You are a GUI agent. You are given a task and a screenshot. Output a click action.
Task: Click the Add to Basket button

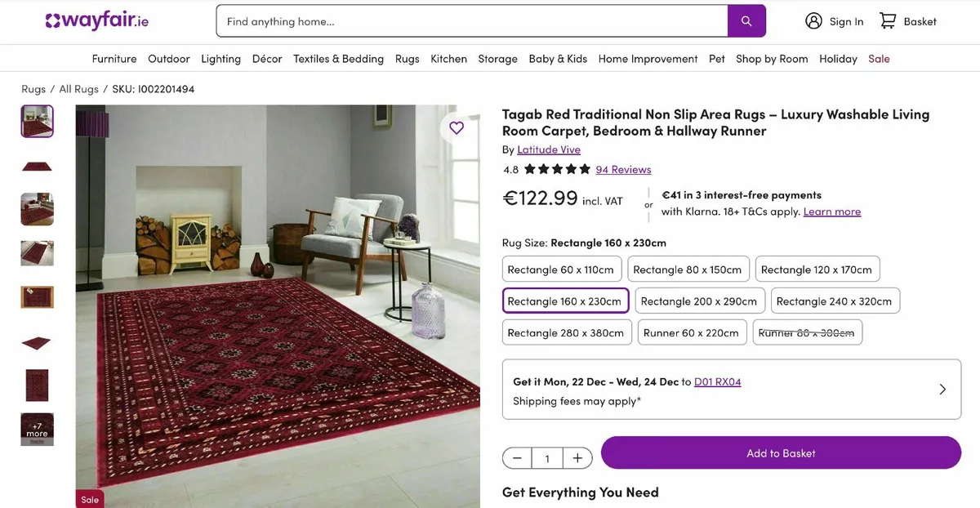[781, 452]
